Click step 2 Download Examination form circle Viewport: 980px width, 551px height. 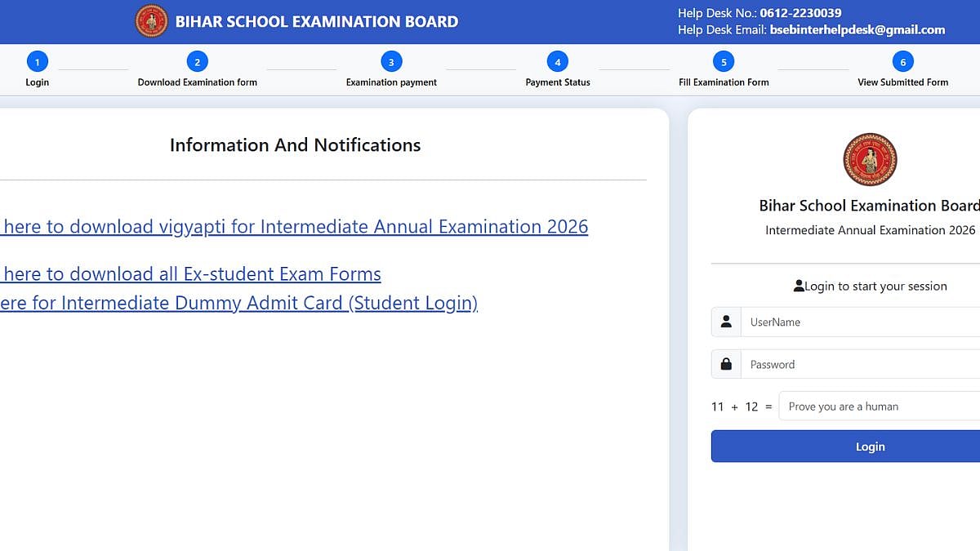click(197, 61)
